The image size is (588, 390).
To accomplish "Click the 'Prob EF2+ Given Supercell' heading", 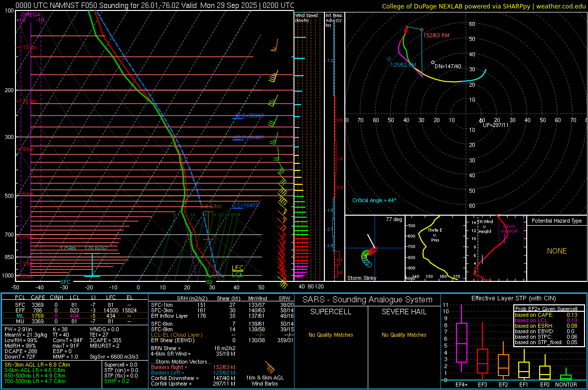I will 546,309.
